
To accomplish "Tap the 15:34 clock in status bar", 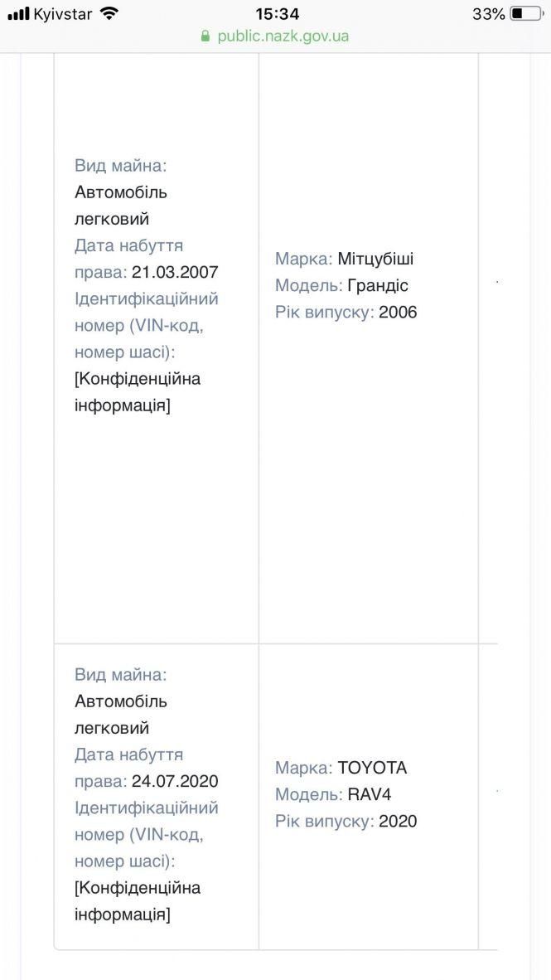I will pos(277,14).
